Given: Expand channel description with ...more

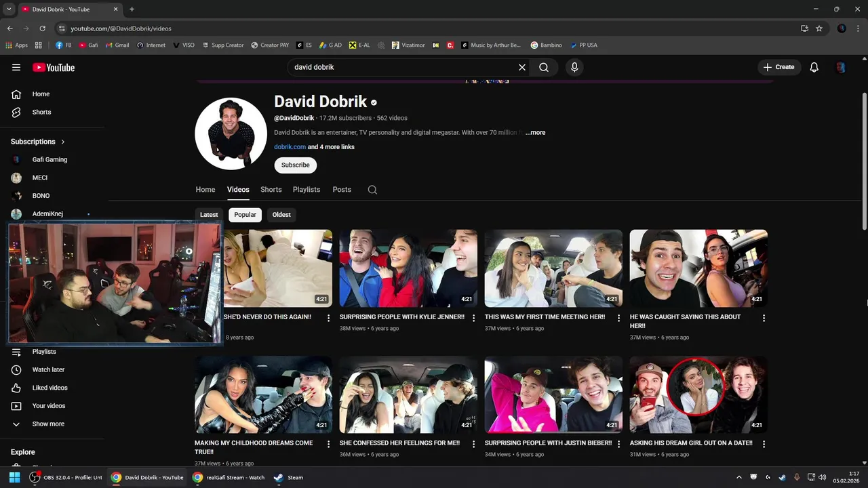Looking at the screenshot, I should click(x=535, y=133).
